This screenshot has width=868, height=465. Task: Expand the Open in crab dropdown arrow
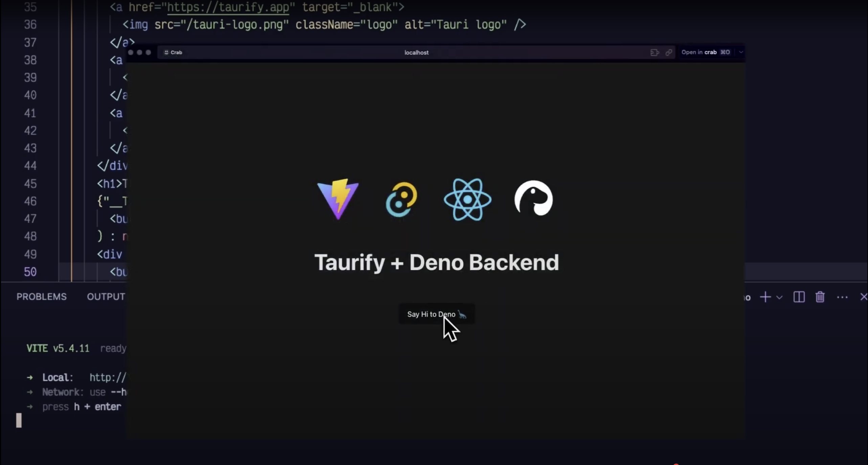741,52
